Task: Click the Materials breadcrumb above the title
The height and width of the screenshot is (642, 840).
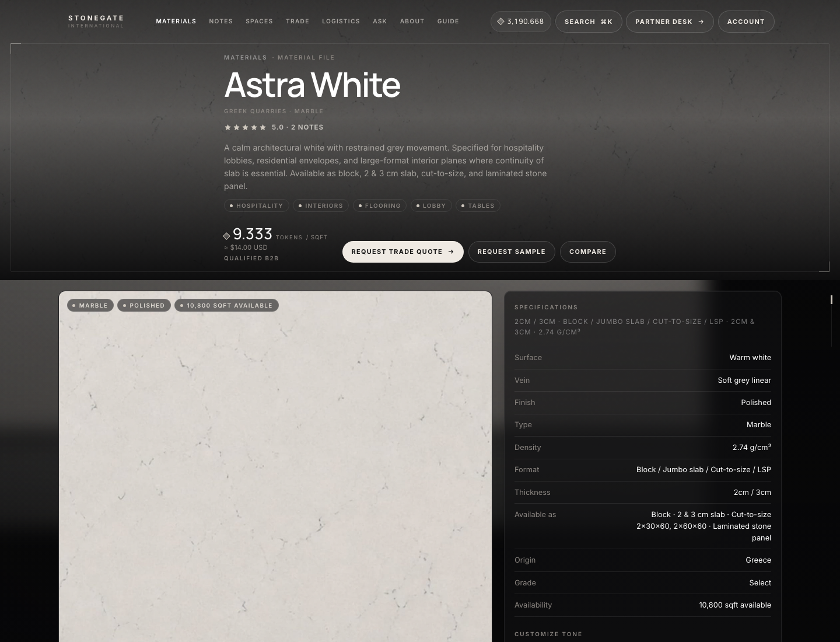Action: [x=246, y=58]
